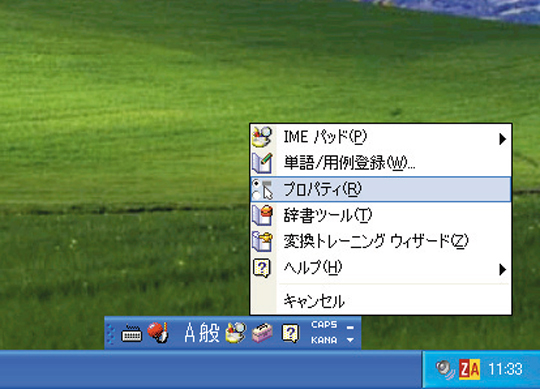Open the IME パッド(P) menu entry
Viewport: 540px width, 389px height.
pyautogui.click(x=381, y=138)
